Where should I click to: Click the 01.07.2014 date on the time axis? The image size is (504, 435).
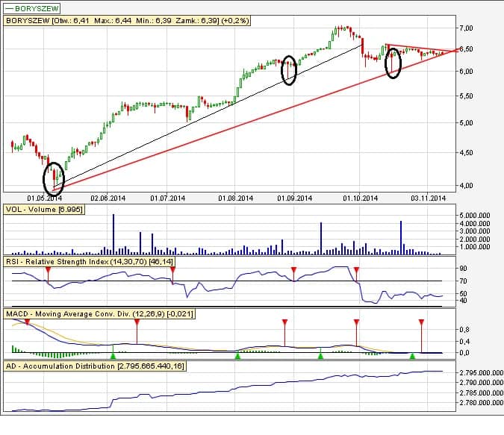point(167,198)
